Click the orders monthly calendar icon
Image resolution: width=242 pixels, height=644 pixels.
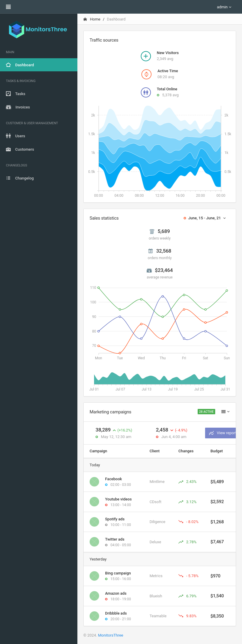click(x=151, y=251)
